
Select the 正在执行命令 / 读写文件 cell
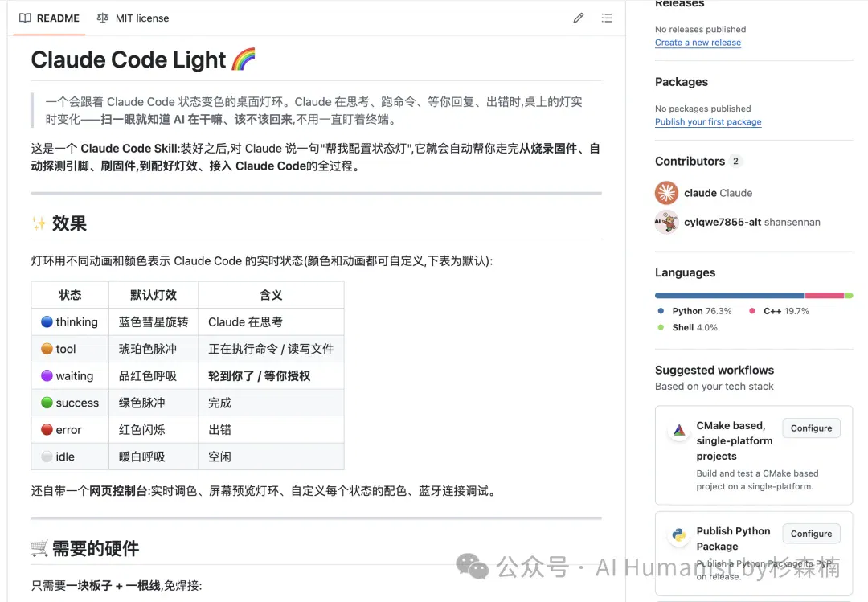272,349
